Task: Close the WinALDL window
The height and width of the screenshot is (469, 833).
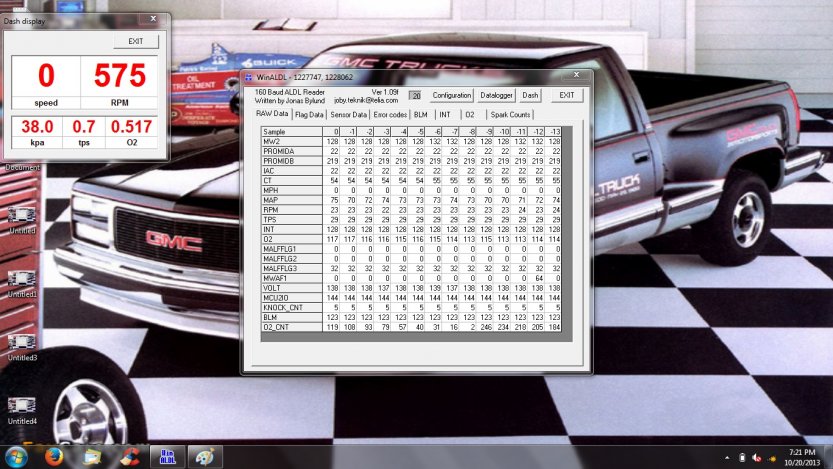Action: [x=576, y=75]
